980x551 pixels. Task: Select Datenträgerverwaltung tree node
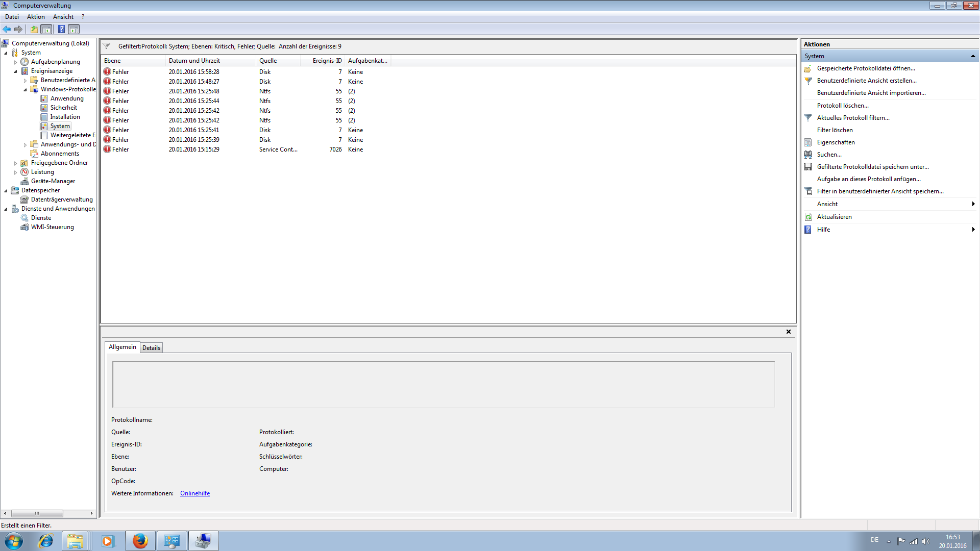coord(62,199)
